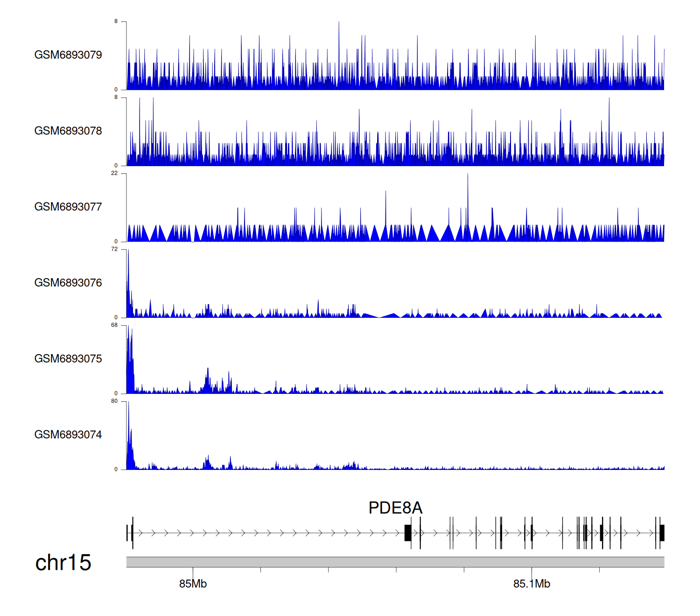
Task: Select the GSM6893078 track label
Action: click(68, 131)
